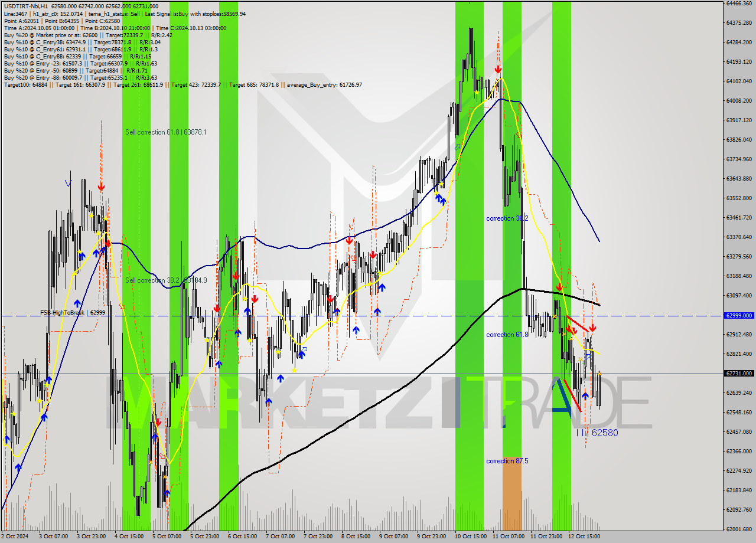This screenshot has height=543, width=756.
Task: Click the 62639.240 price axis label
Action: tap(739, 392)
